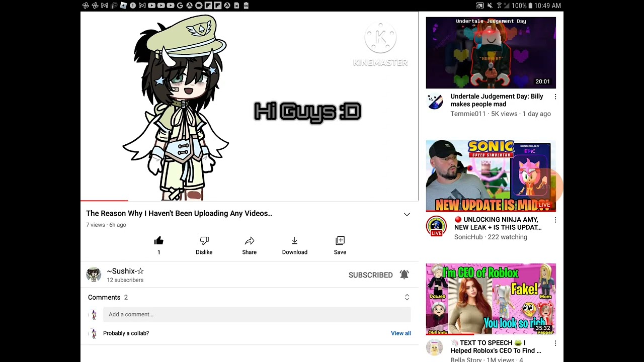Viewport: 644px width, 362px height.
Task: Open View all comments link
Action: coord(401,333)
